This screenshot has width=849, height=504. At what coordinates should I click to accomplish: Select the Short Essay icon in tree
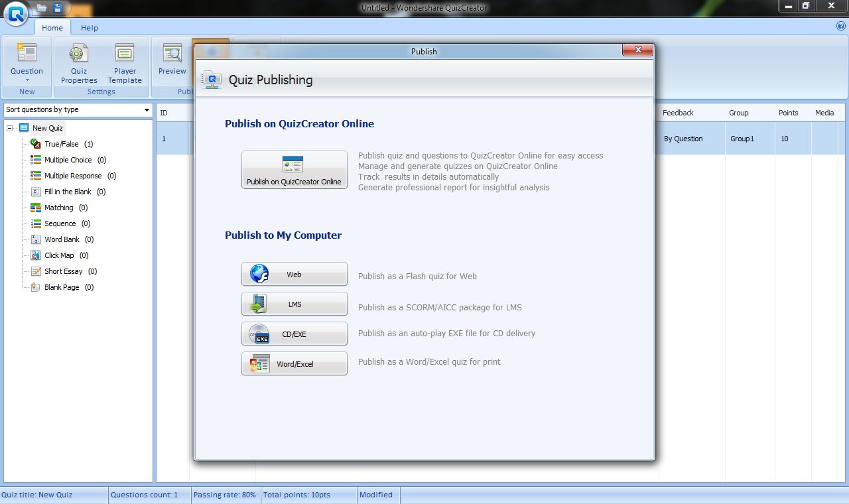pyautogui.click(x=36, y=271)
